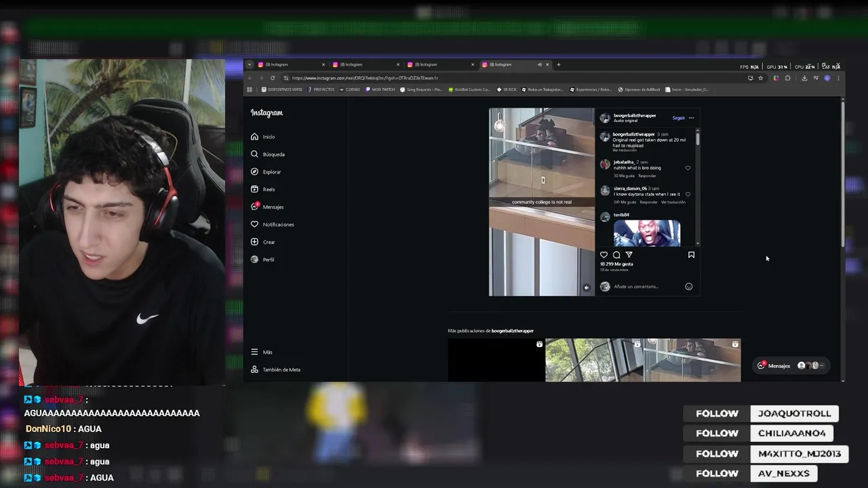The height and width of the screenshot is (488, 868).
Task: Open PROYECTOS bookmark folder
Action: [321, 89]
